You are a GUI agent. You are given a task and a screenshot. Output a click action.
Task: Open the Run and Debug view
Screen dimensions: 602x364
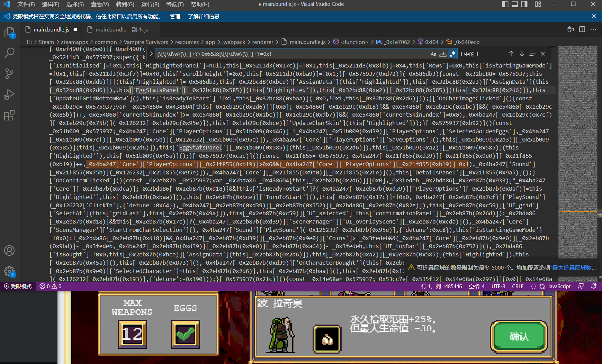[x=9, y=94]
